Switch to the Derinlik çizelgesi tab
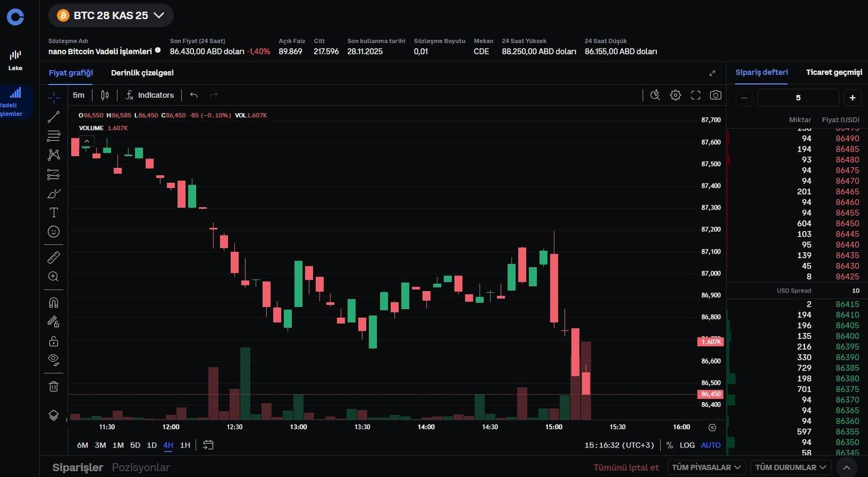 142,72
